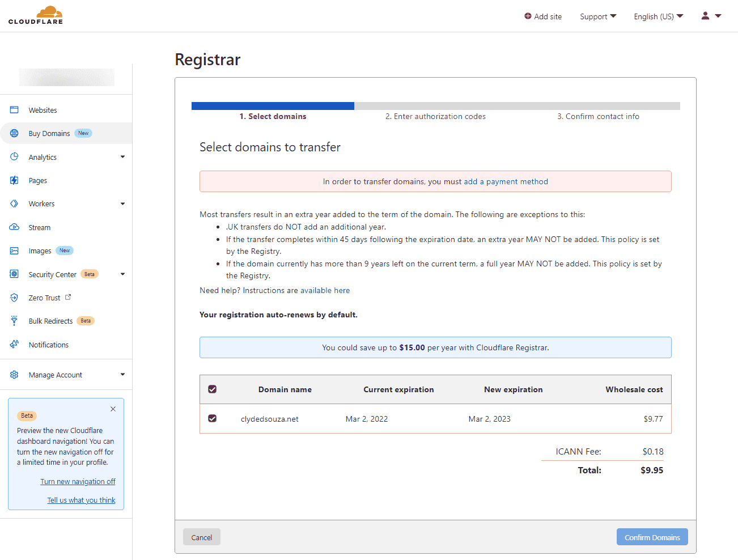This screenshot has width=738, height=560.
Task: Click the Workers diamond icon
Action: tap(14, 203)
